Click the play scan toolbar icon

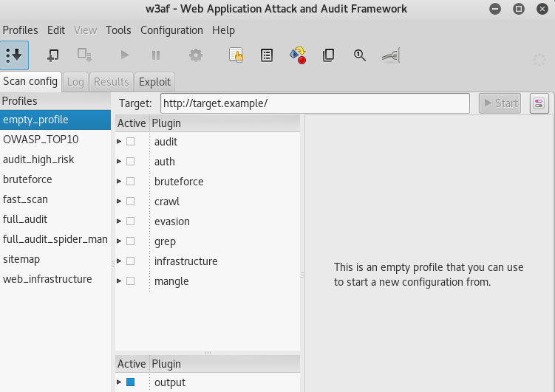pos(125,55)
